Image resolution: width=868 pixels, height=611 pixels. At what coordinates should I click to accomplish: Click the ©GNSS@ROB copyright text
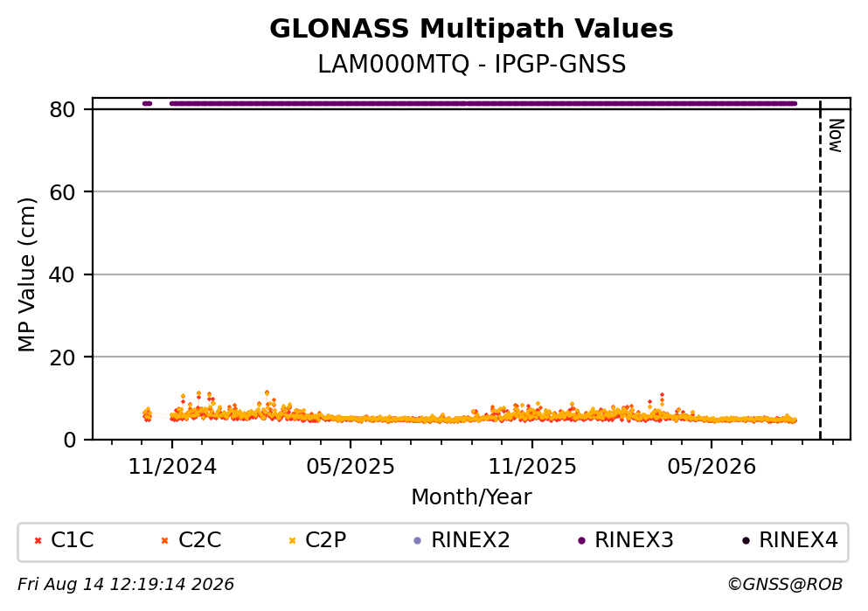tap(785, 585)
